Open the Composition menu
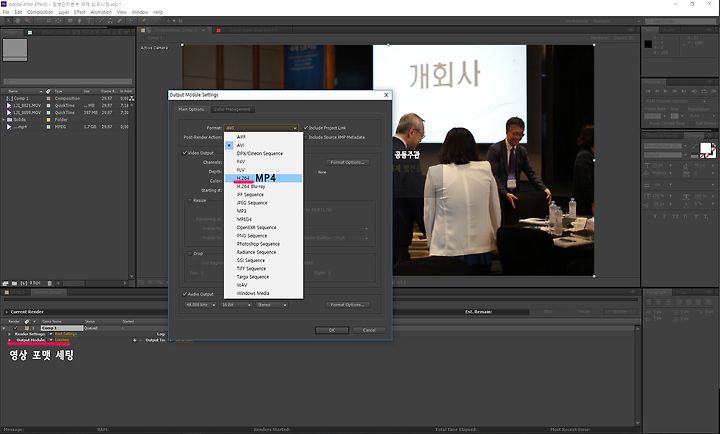Viewport: 720px width, 434px height. click(40, 12)
